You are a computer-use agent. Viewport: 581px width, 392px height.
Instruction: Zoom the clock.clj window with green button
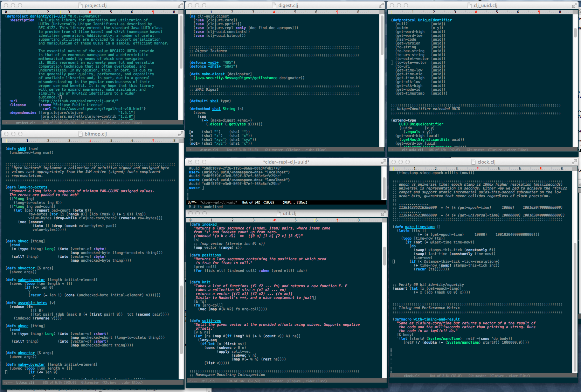click(x=408, y=162)
